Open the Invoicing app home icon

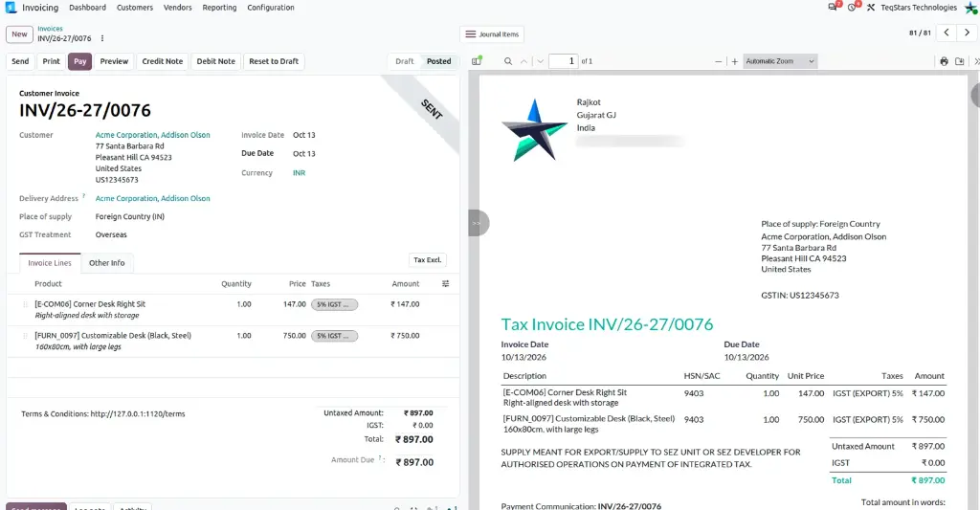click(11, 8)
